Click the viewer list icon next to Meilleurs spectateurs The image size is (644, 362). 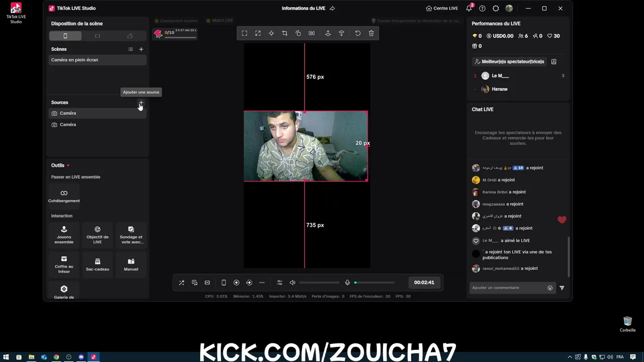(x=554, y=61)
